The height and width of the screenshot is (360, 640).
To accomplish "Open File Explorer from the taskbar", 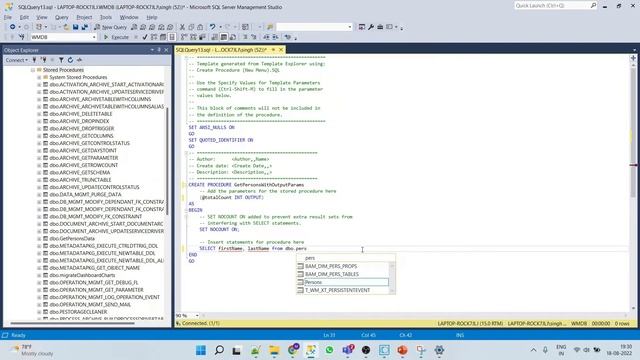I will point(274,350).
